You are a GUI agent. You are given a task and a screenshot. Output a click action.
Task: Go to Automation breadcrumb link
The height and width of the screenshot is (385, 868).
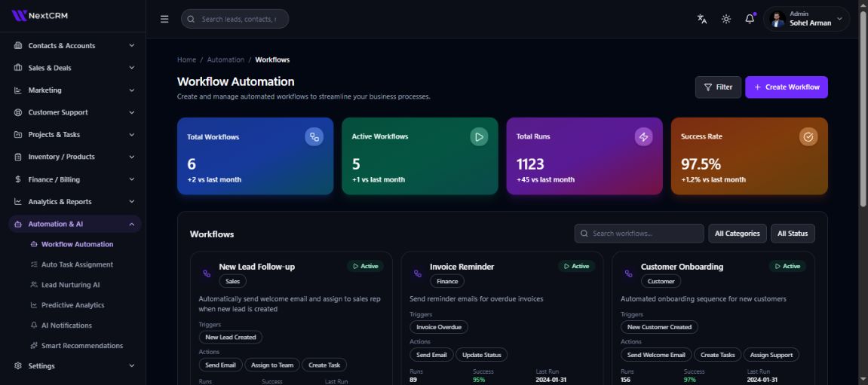point(225,60)
